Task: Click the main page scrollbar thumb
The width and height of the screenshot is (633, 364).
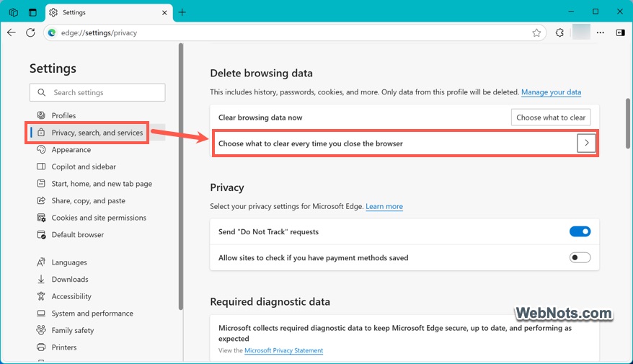Action: pos(628,123)
